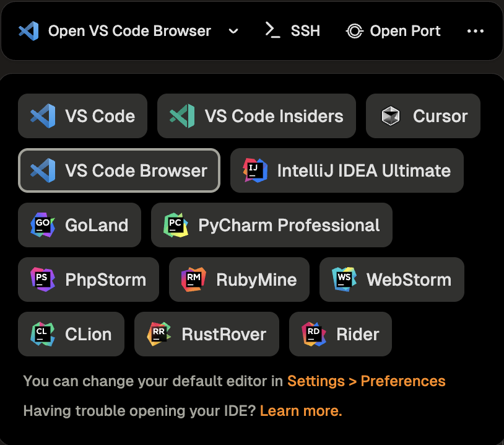This screenshot has width=504, height=445.
Task: Open with the PhpStorm PS icon
Action: 43,280
